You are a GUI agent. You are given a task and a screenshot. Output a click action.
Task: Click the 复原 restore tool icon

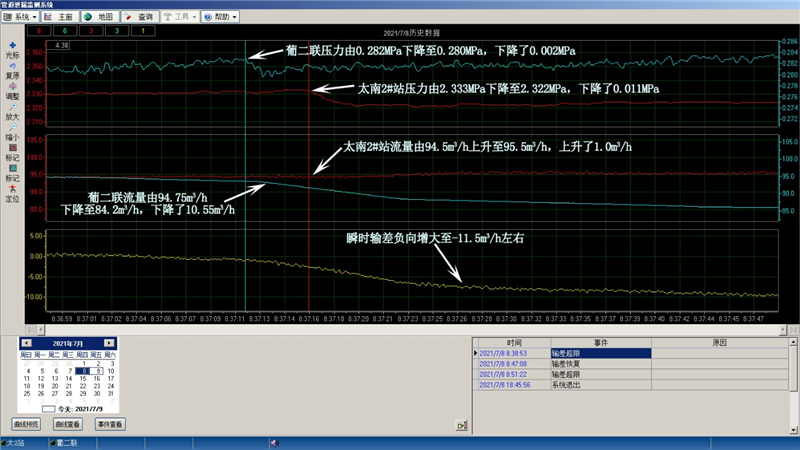[12, 66]
